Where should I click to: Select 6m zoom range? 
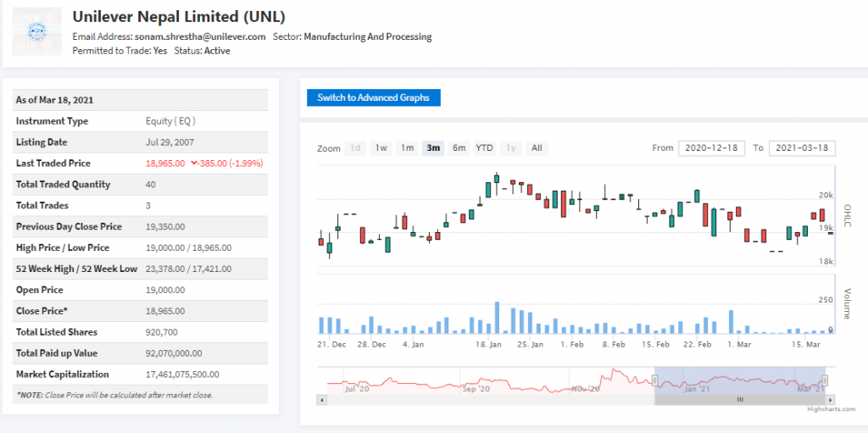(x=459, y=147)
